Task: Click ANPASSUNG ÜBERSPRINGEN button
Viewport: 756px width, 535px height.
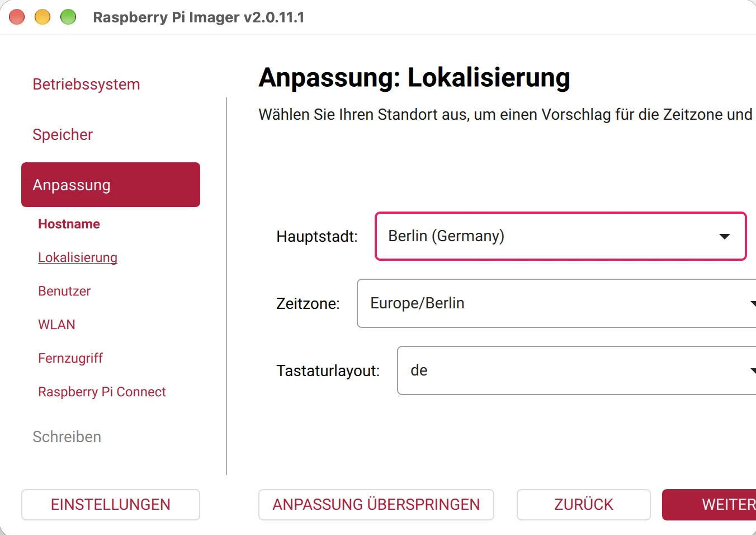Action: coord(376,505)
